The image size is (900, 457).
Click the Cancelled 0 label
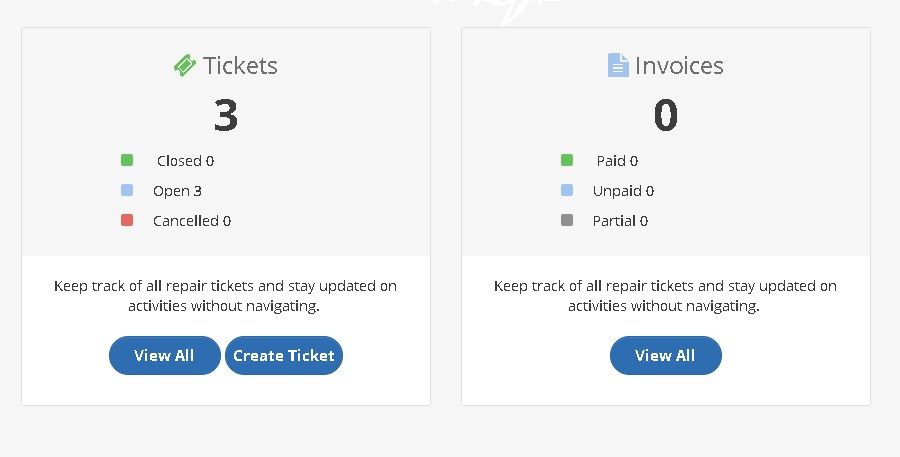pos(192,221)
